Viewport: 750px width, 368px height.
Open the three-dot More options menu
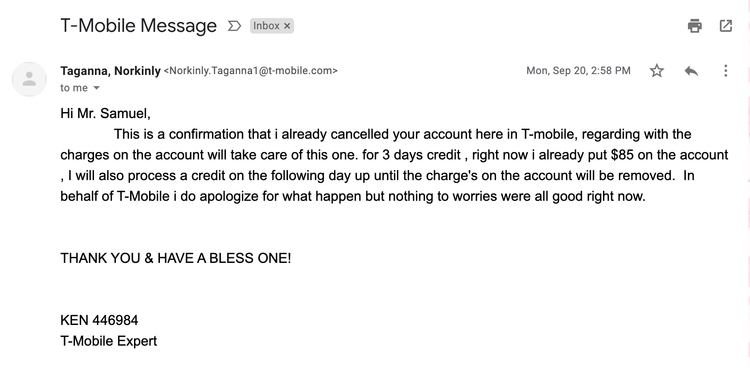click(x=726, y=71)
